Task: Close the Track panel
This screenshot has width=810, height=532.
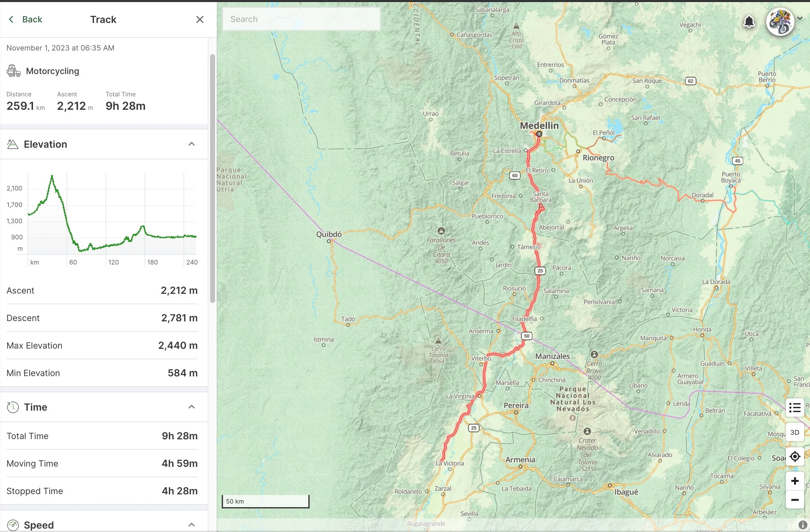Action: [200, 19]
